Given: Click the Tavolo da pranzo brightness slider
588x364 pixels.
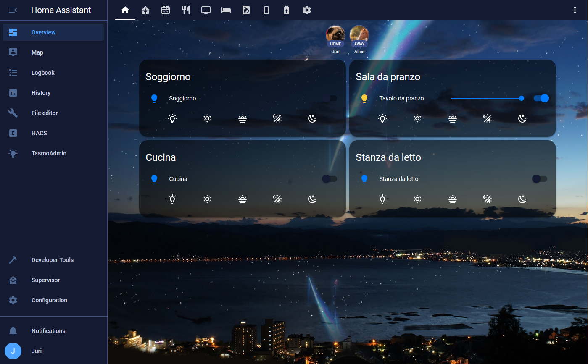Looking at the screenshot, I should click(x=486, y=98).
